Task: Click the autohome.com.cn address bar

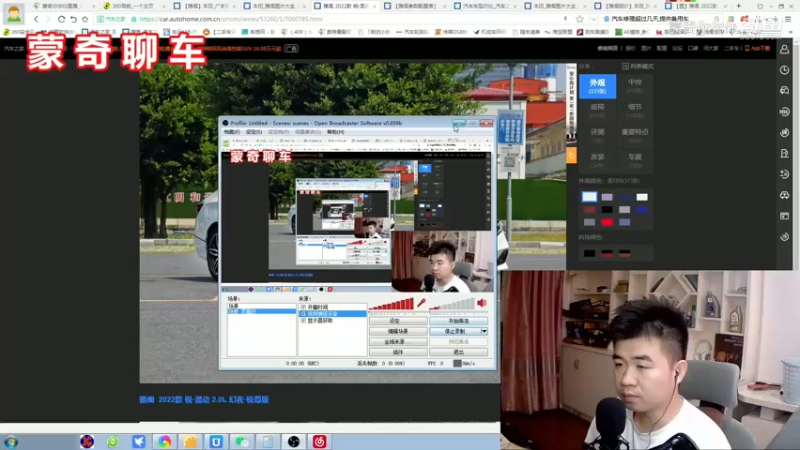Action: tap(327, 19)
